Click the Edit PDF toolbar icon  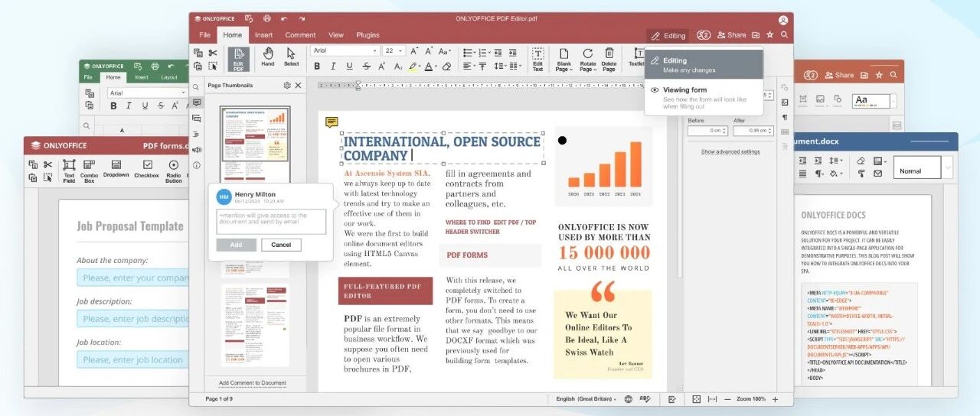(238, 60)
